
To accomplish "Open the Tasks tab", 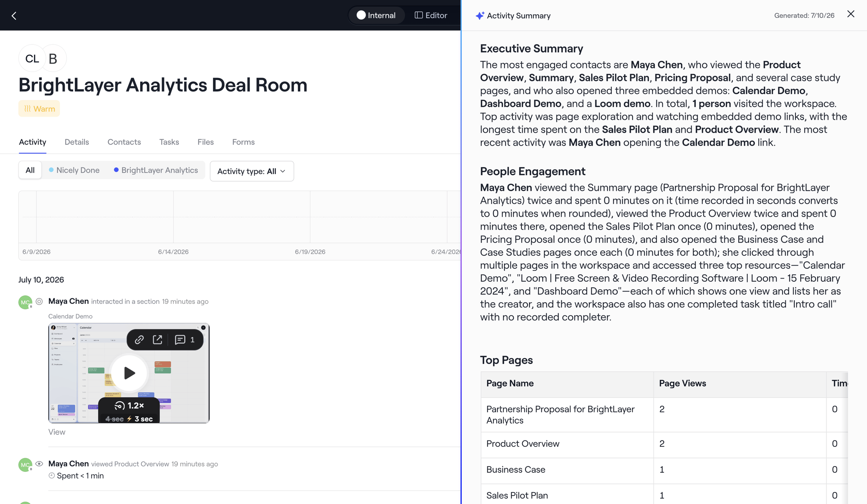I will [169, 142].
